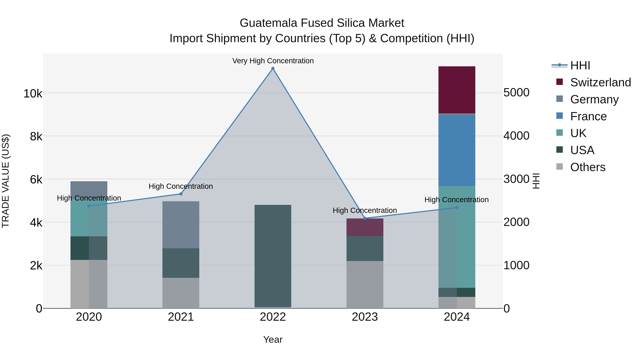Image resolution: width=644 pixels, height=362 pixels.
Task: Toggle Others series in legend
Action: 581,167
